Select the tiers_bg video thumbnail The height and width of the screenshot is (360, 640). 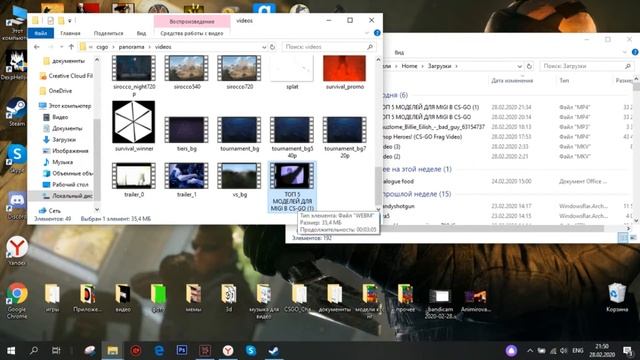coord(187,134)
